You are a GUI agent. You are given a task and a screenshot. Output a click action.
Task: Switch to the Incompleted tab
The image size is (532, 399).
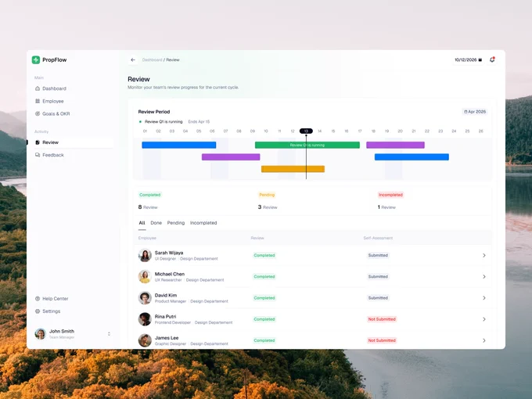(203, 223)
